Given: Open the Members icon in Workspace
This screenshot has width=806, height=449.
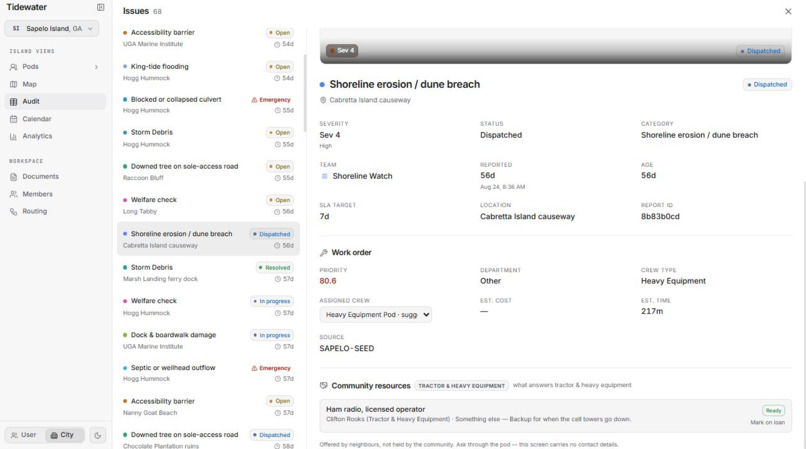Looking at the screenshot, I should [x=13, y=194].
